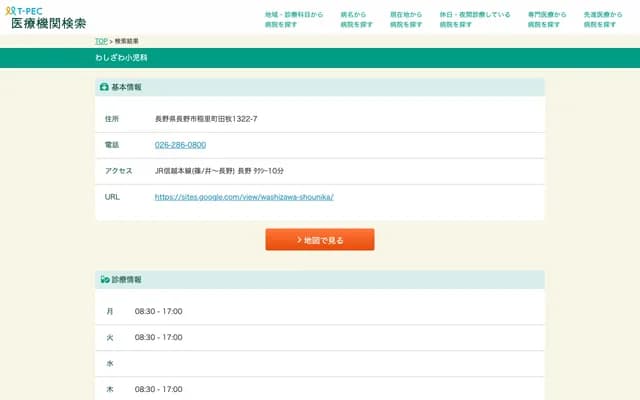Click the 火 day label
The image size is (640, 400).
tap(110, 338)
